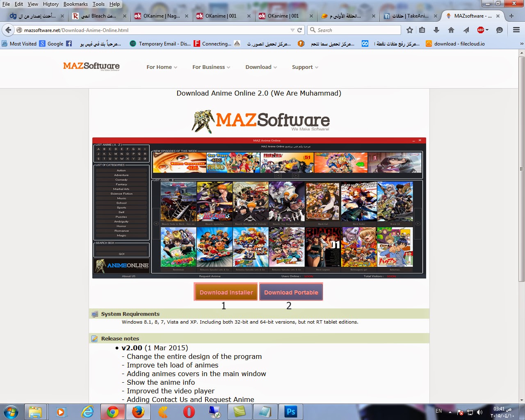525x420 pixels.
Task: Expand the Download menu
Action: click(x=261, y=67)
